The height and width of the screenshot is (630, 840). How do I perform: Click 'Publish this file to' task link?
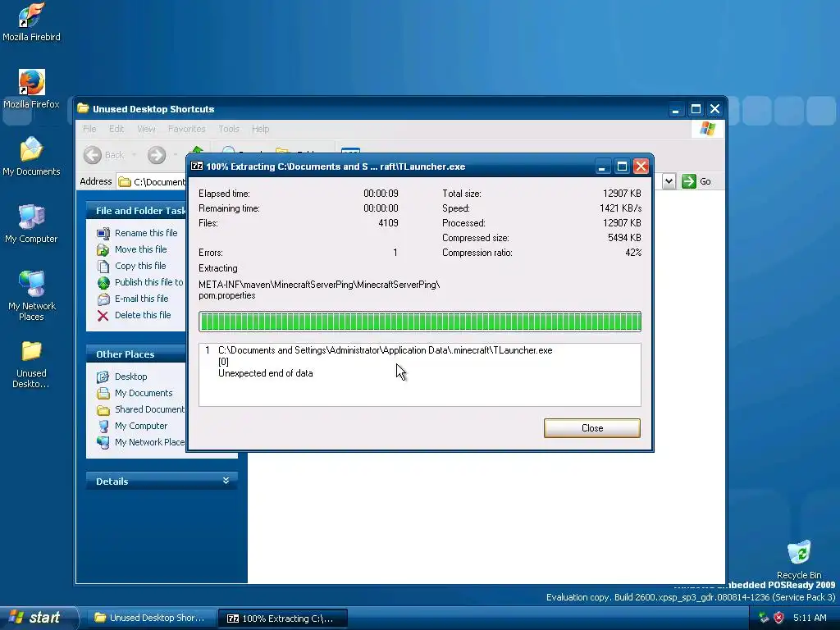148,282
